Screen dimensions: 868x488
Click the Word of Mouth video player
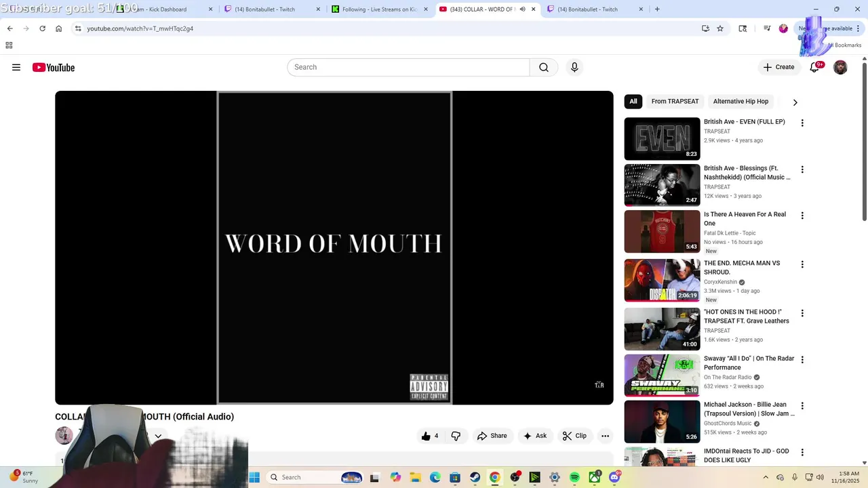[x=334, y=248]
